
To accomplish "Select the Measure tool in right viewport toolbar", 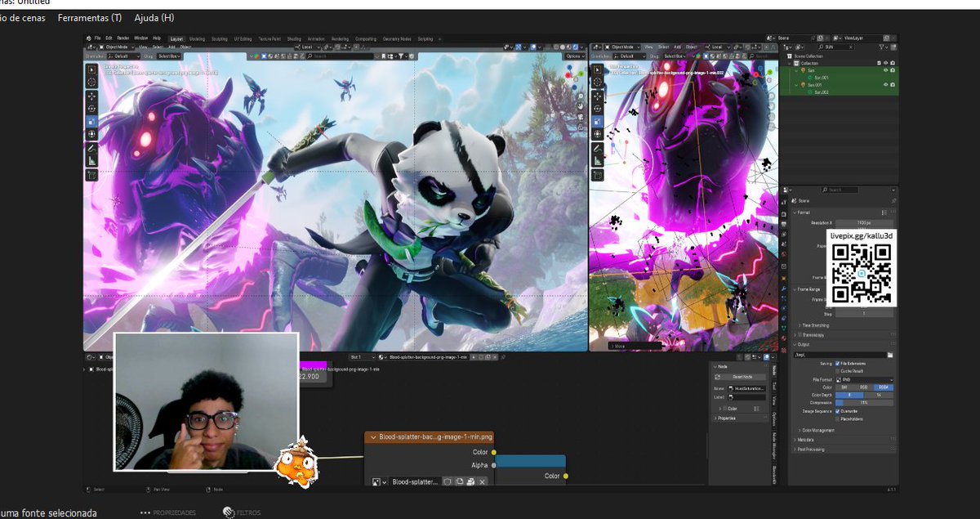I will 598,161.
